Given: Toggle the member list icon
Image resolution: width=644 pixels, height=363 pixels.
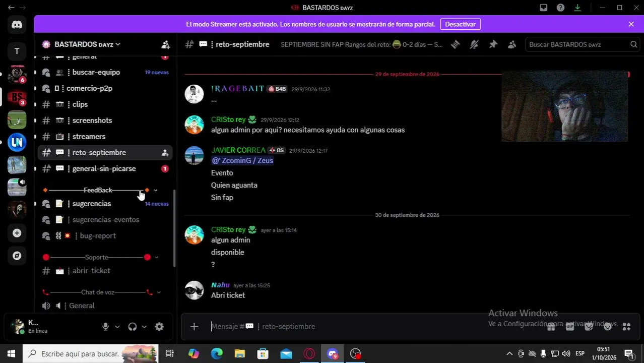Looking at the screenshot, I should pos(512,44).
